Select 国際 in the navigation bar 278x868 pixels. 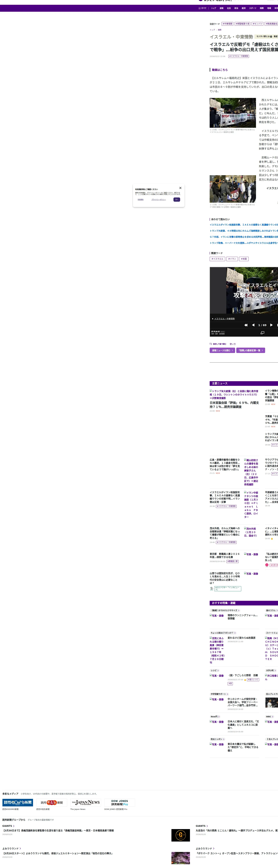[x=261, y=8]
